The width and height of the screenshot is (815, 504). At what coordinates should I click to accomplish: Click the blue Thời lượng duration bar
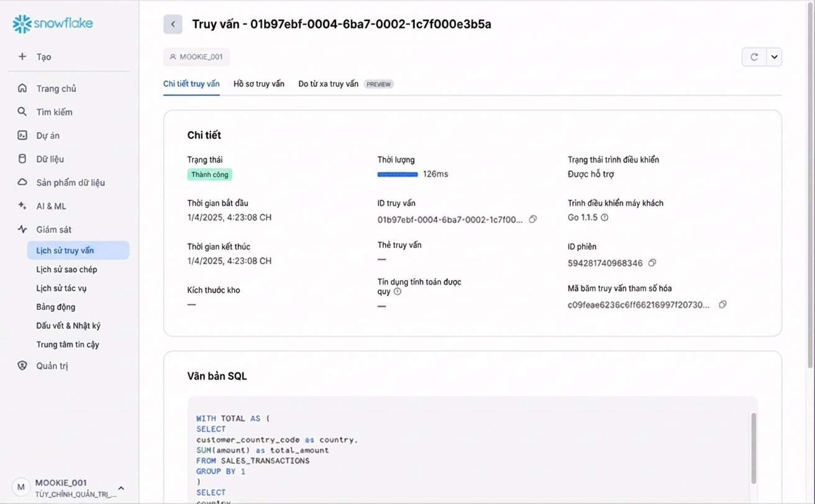point(398,174)
